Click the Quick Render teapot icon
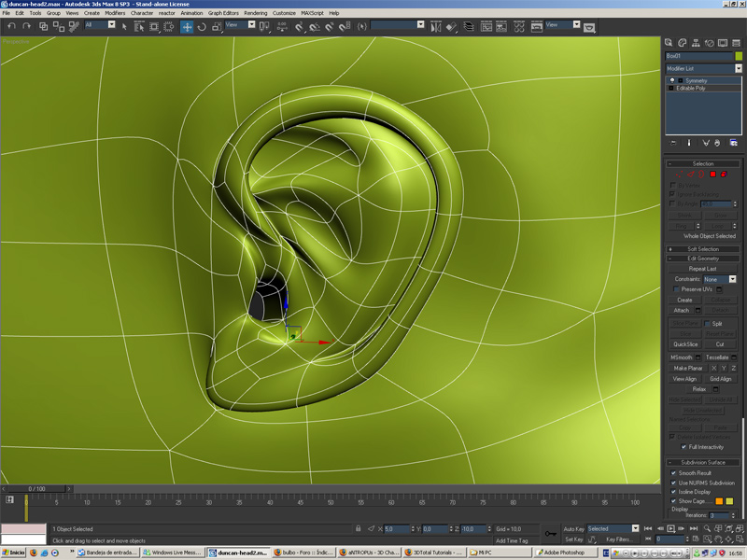The image size is (747, 560). pos(589,28)
